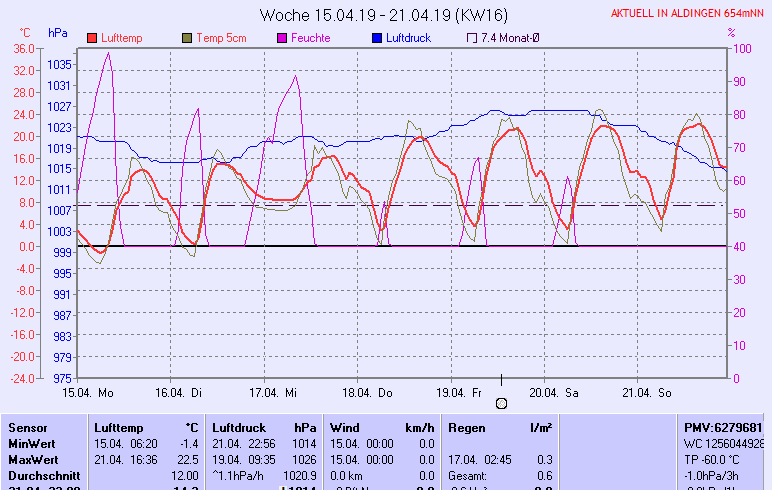Click the °C axis unit label

pos(24,33)
